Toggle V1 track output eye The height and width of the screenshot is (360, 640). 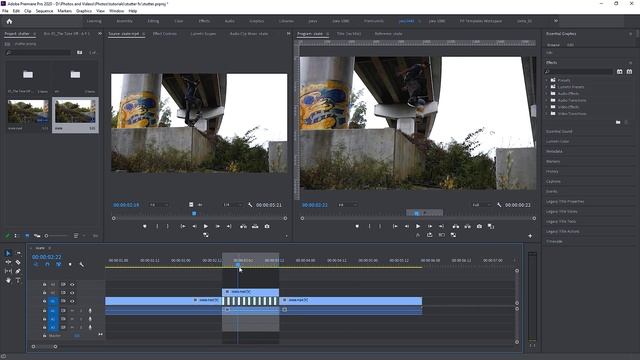click(x=72, y=301)
